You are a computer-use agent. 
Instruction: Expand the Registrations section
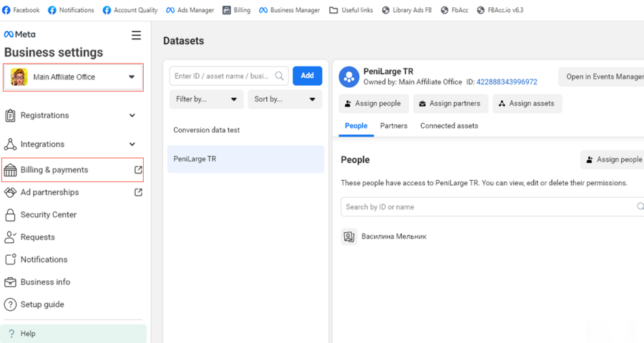coord(73,115)
